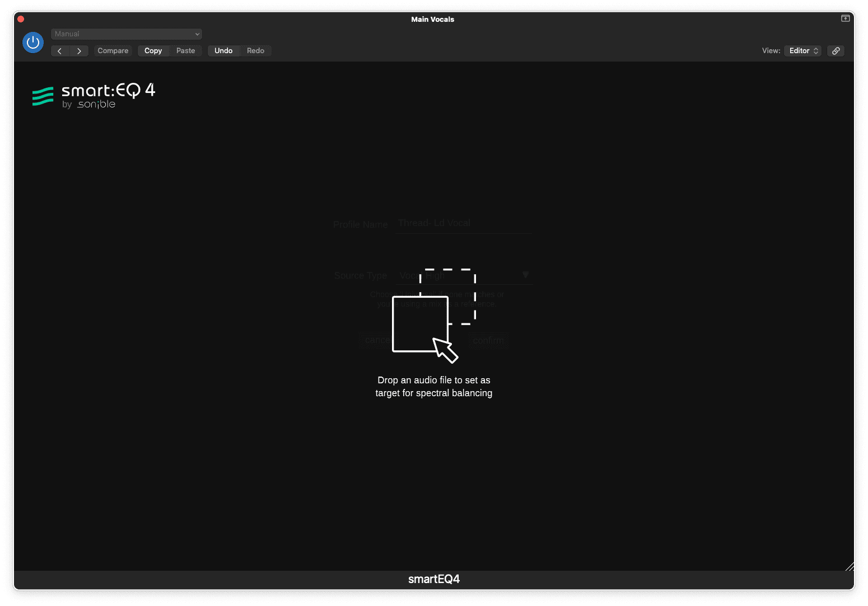Open the Manual preset dropdown
This screenshot has width=868, height=606.
(x=127, y=34)
